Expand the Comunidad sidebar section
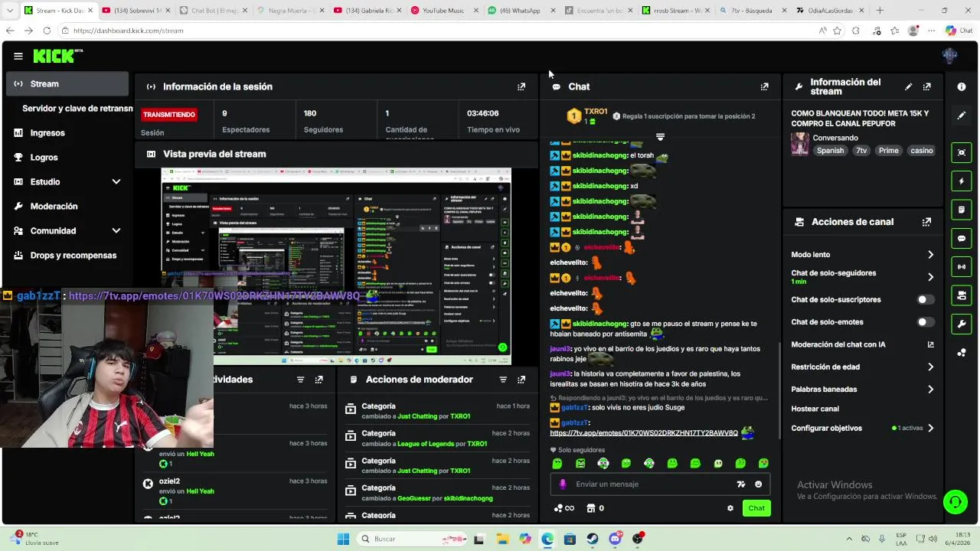This screenshot has width=980, height=551. pos(116,231)
